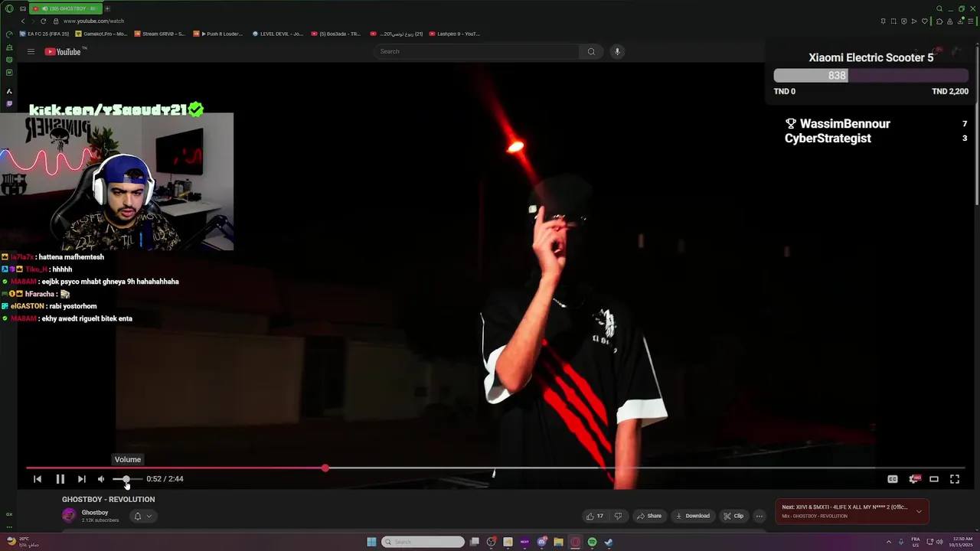
Task: Click the Download button
Action: [693, 516]
